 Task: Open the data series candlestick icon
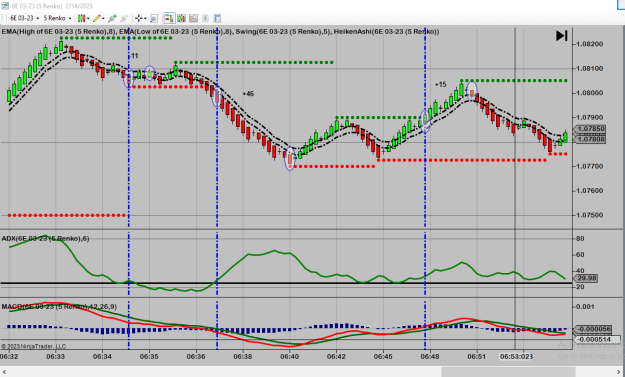[x=181, y=18]
